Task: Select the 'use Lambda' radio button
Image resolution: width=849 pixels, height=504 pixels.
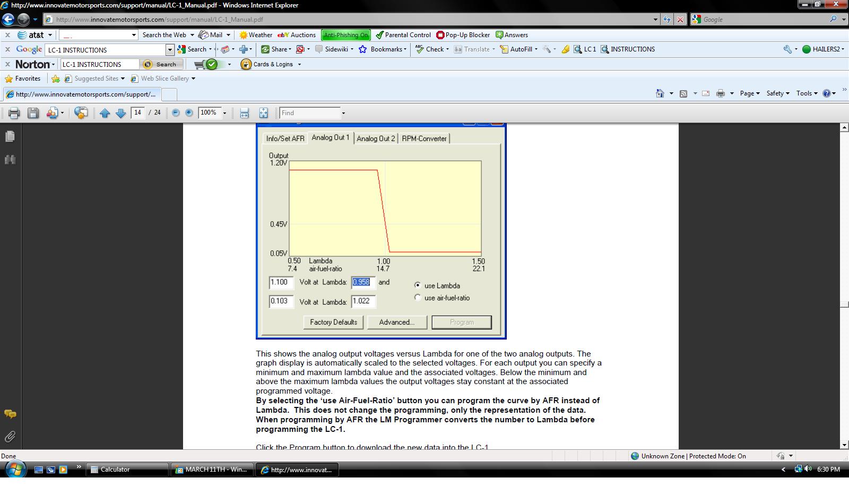Action: click(x=418, y=285)
